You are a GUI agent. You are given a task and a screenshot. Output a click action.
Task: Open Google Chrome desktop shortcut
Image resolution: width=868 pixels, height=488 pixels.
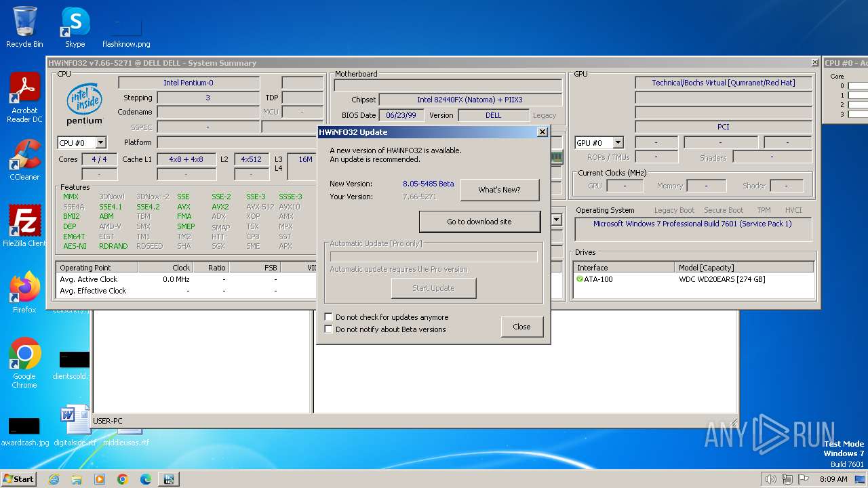[x=24, y=363]
